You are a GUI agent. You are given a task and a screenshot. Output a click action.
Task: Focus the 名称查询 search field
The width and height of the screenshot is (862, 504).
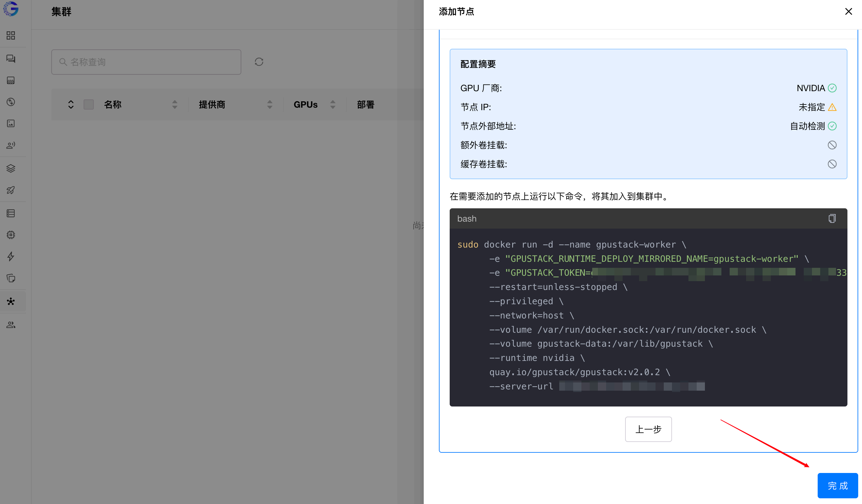point(146,62)
